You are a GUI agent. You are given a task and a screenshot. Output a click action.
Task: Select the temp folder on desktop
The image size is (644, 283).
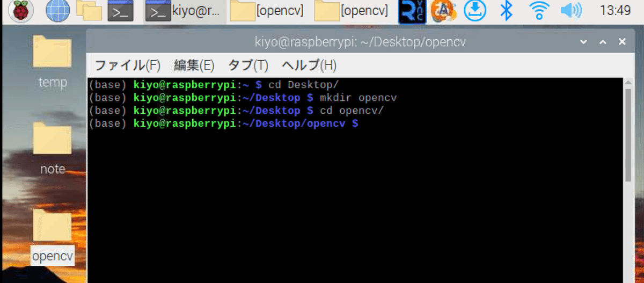pos(52,53)
